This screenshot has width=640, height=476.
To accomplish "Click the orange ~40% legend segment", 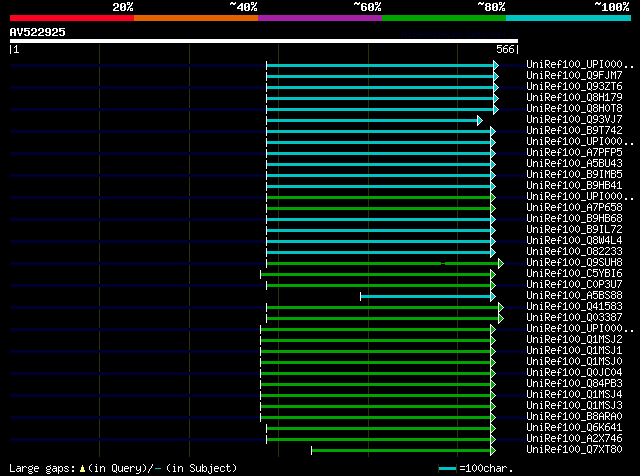I will (x=196, y=18).
